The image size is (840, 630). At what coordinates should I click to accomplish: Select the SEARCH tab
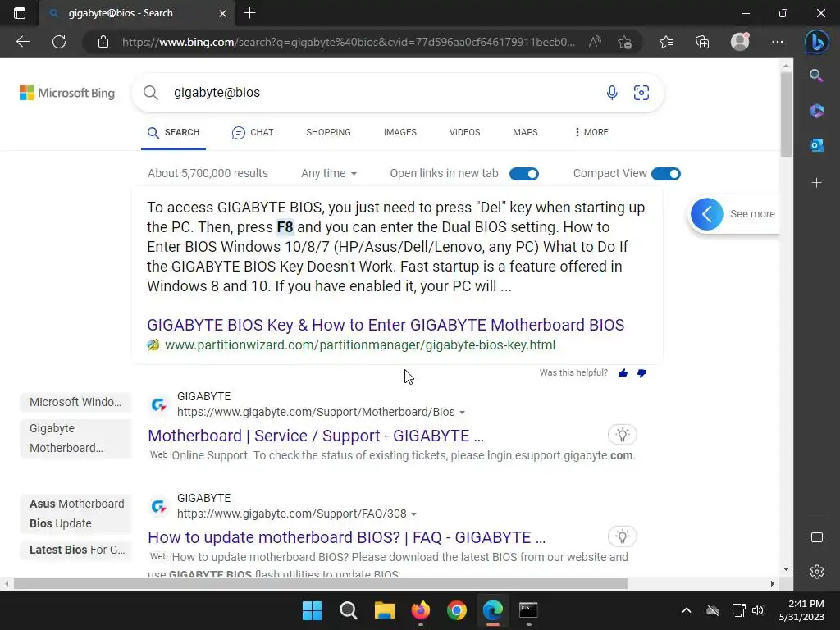coord(174,132)
